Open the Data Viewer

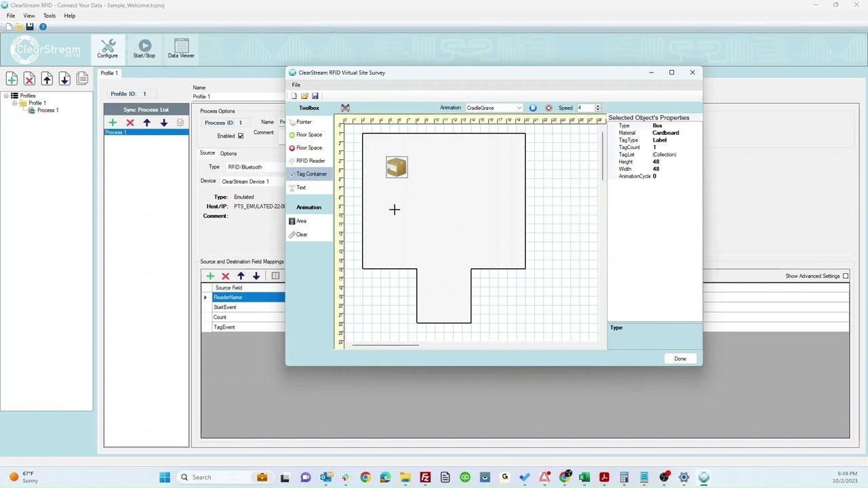[181, 48]
